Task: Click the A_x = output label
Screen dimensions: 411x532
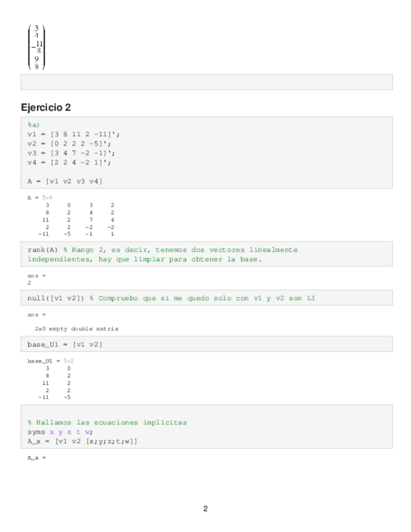Action: click(37, 459)
